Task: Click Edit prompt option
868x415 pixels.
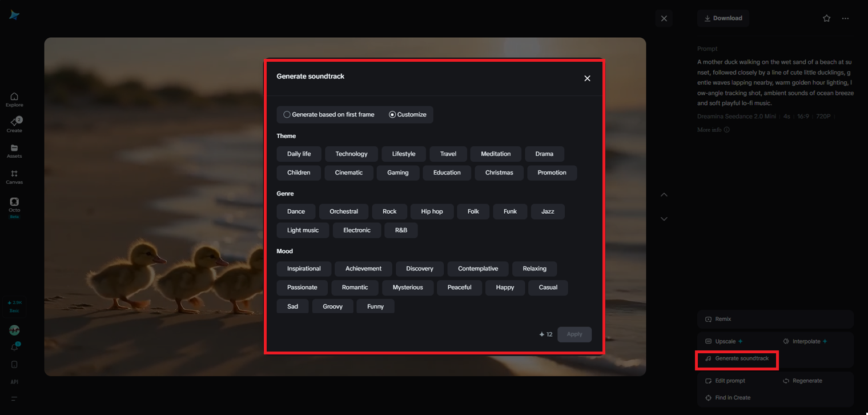Action: click(725, 381)
